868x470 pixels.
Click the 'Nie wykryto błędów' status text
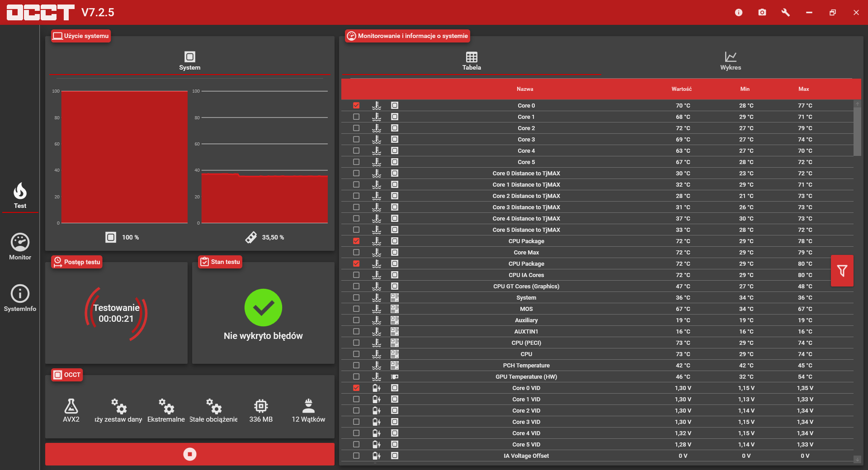(263, 336)
